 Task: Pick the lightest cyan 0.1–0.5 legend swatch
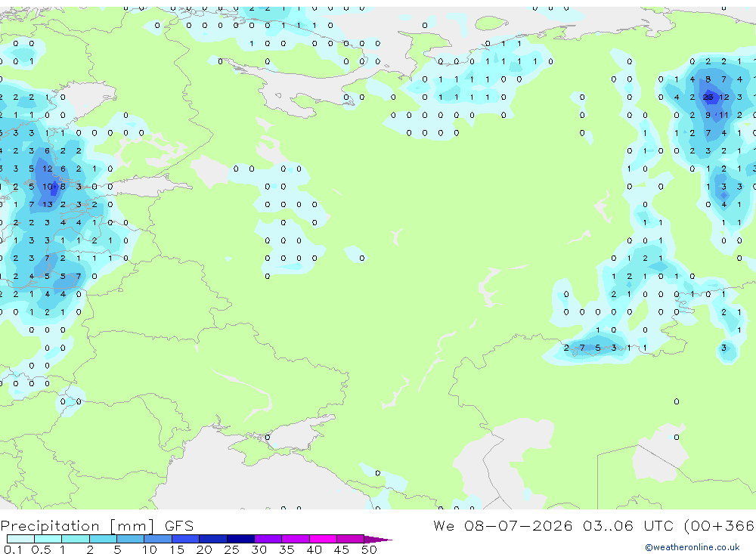[20, 539]
